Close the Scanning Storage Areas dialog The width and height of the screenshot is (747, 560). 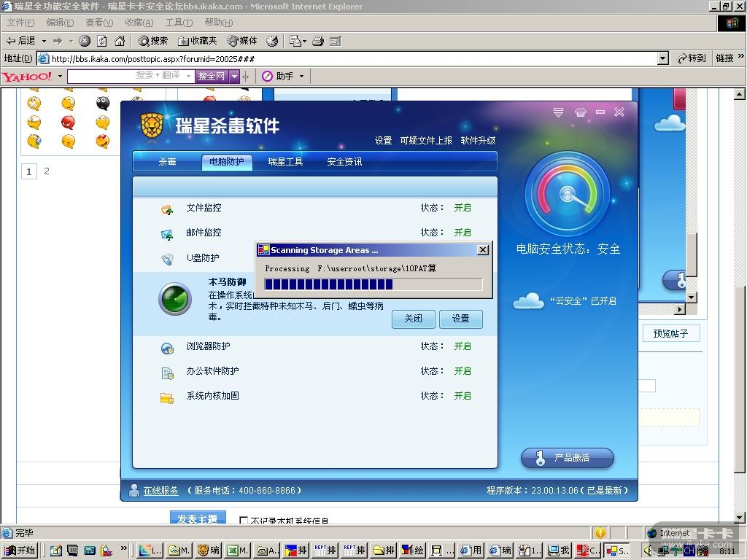pos(483,250)
